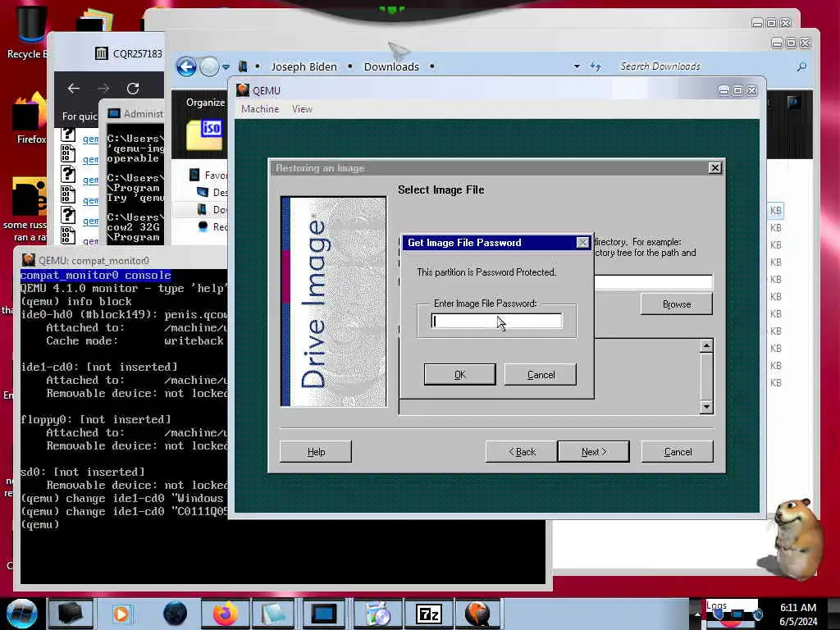Click Downloads in the address breadcrumb

(391, 66)
